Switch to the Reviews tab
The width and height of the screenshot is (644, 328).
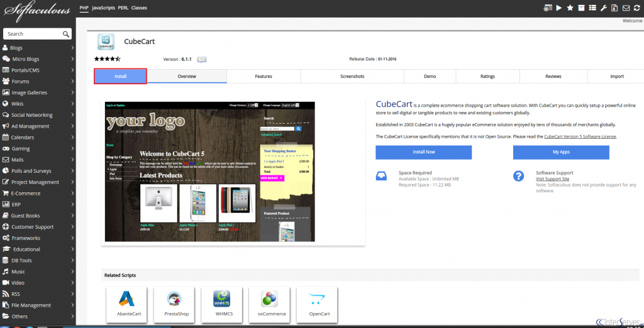click(x=553, y=77)
